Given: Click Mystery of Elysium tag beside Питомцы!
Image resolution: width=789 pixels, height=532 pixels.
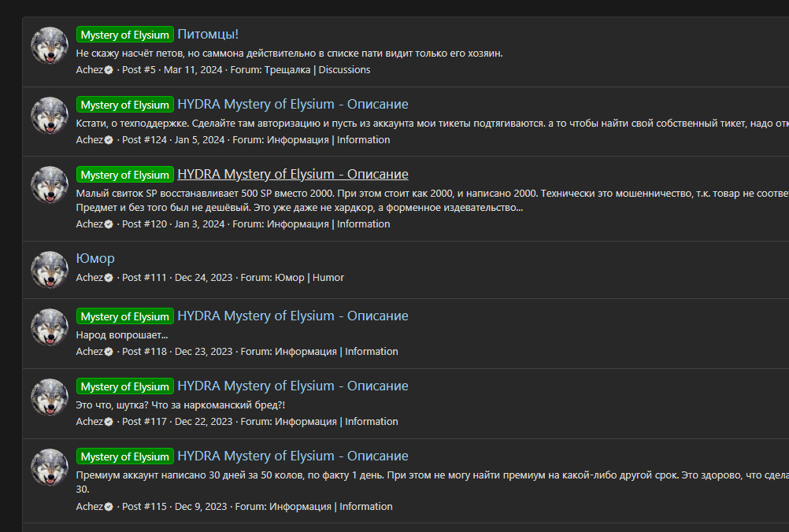Looking at the screenshot, I should click(x=124, y=35).
